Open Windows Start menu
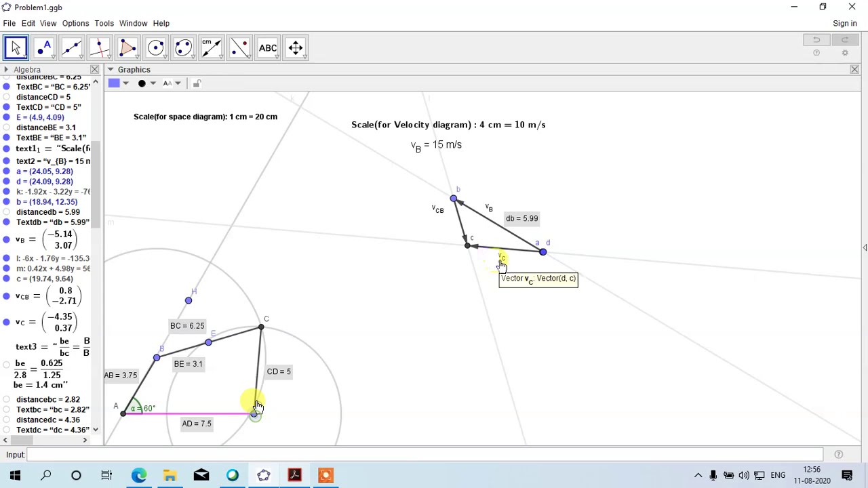Viewport: 868px width, 488px height. tap(15, 475)
